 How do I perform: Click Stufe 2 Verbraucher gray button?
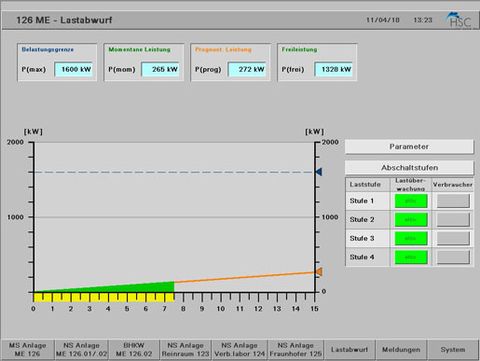pos(453,220)
